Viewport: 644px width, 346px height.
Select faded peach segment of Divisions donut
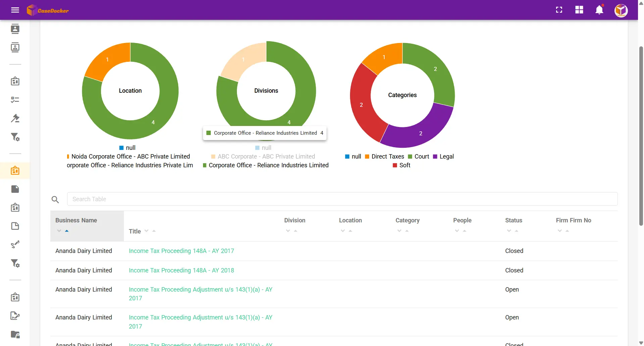[x=244, y=60]
